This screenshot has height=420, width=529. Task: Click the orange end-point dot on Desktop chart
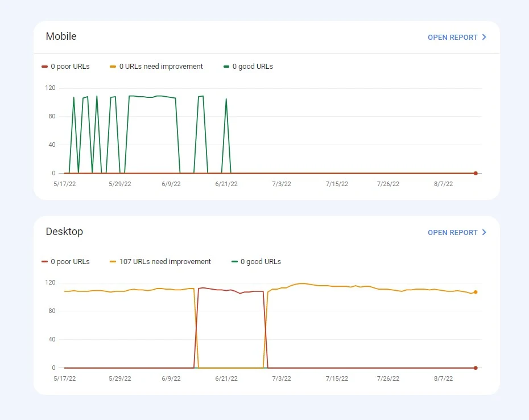tap(476, 292)
